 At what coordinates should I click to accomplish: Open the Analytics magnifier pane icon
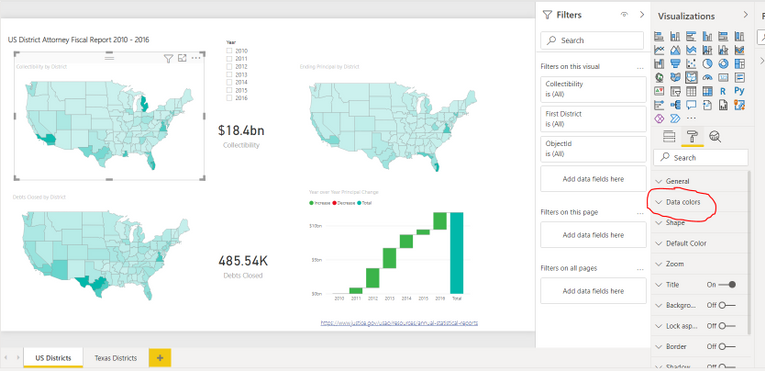pos(715,136)
